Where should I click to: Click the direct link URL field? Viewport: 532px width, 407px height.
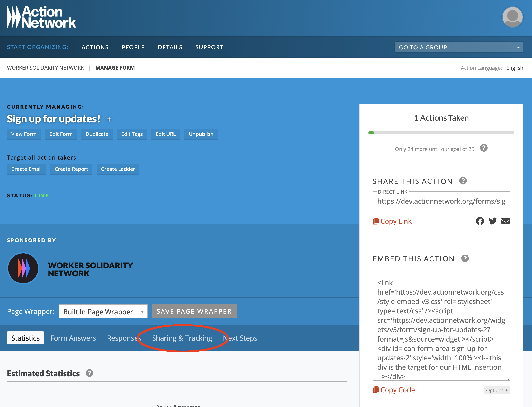[x=441, y=201]
